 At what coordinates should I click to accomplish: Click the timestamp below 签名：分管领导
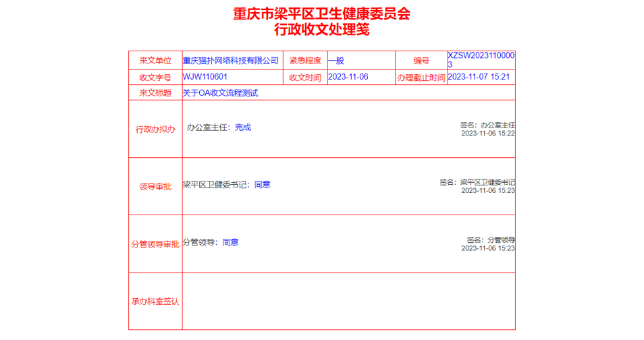pyautogui.click(x=488, y=248)
